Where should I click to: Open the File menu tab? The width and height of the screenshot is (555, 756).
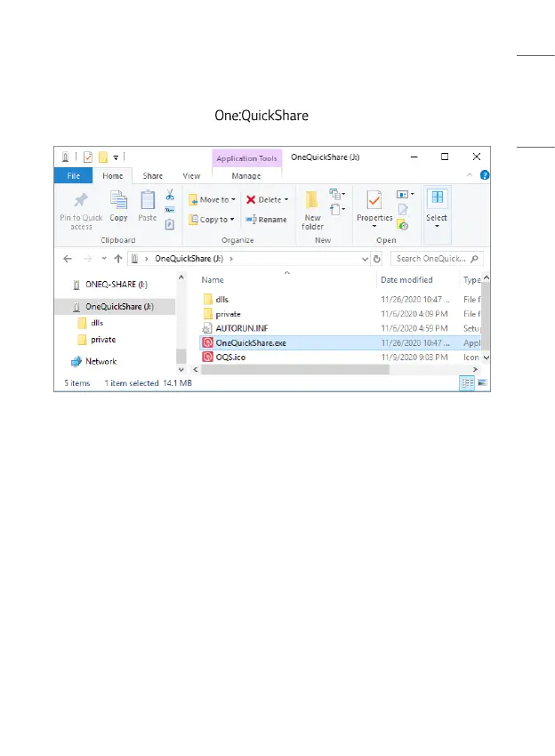point(73,176)
